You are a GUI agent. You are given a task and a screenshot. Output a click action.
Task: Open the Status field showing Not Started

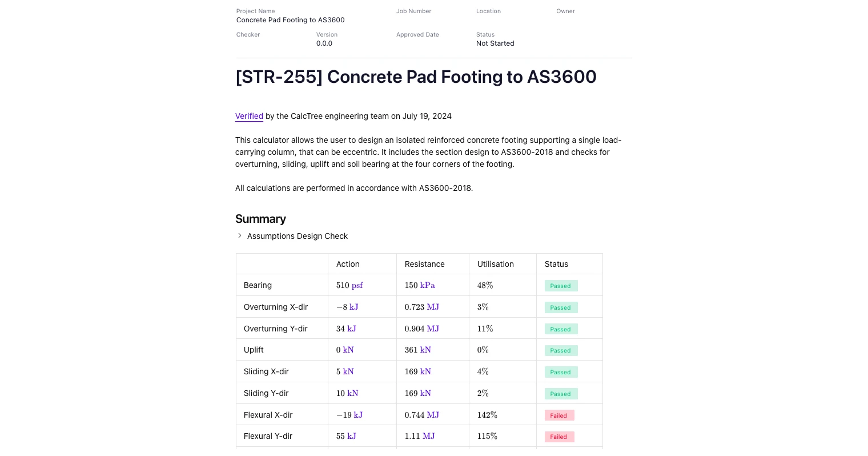pos(495,43)
